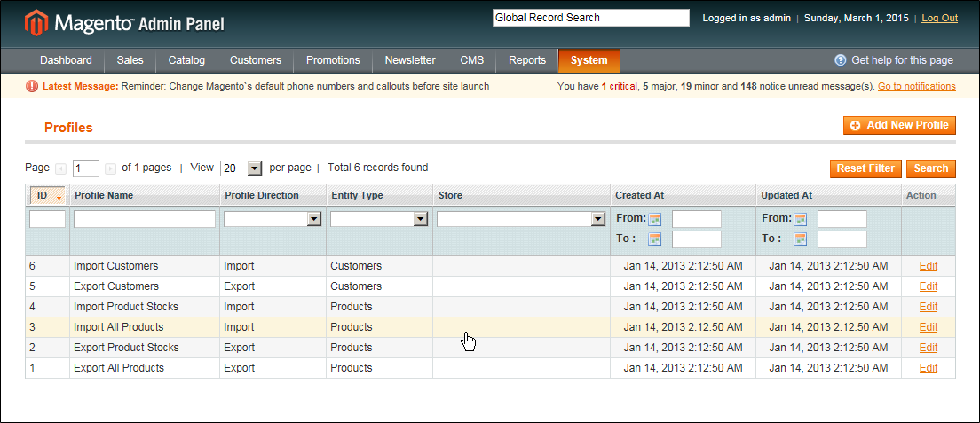The image size is (980, 423).
Task: Open the Reports menu
Action: point(527,60)
